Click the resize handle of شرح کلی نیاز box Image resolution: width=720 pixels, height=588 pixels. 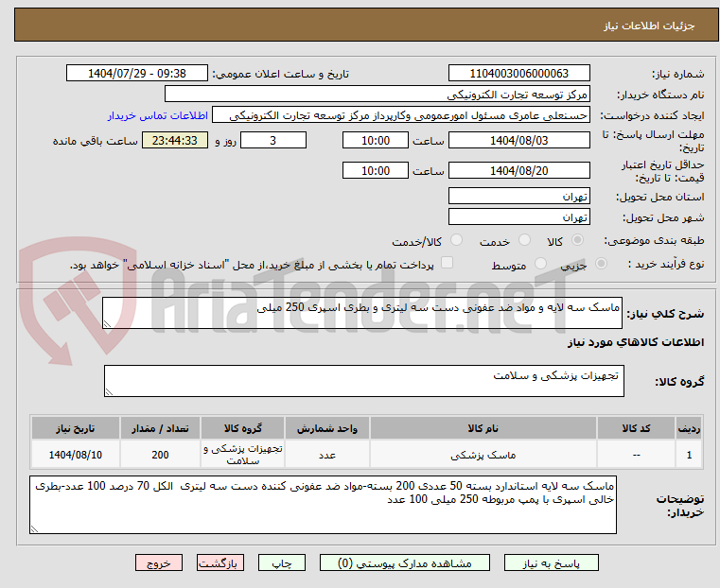(108, 324)
